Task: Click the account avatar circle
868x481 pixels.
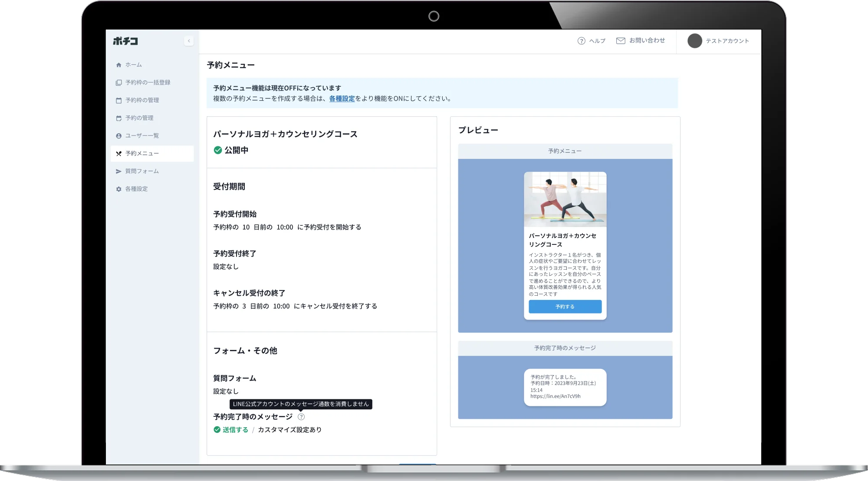Action: pyautogui.click(x=694, y=41)
